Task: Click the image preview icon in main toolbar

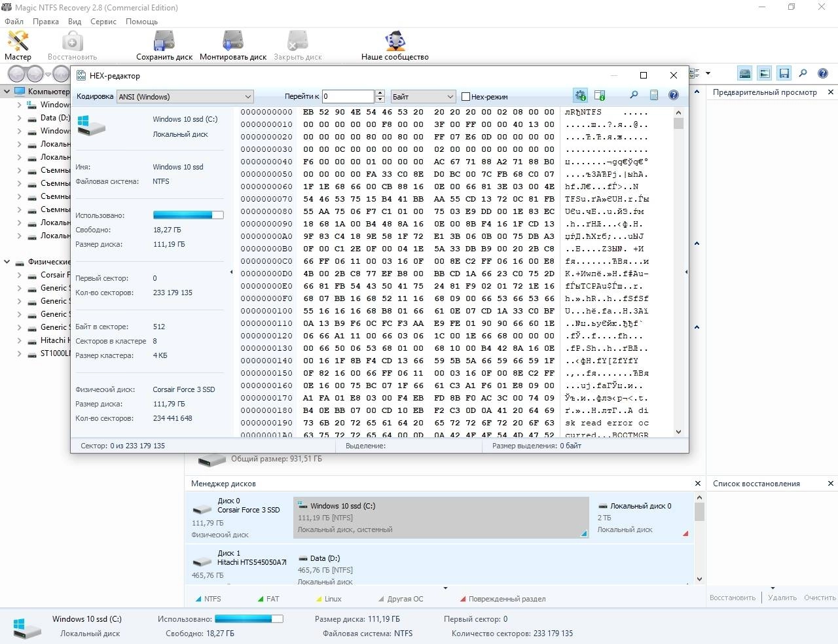Action: pos(764,73)
